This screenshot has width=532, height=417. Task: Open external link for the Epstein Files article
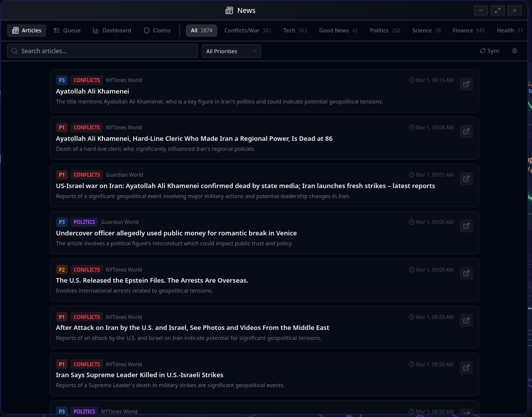pyautogui.click(x=466, y=273)
